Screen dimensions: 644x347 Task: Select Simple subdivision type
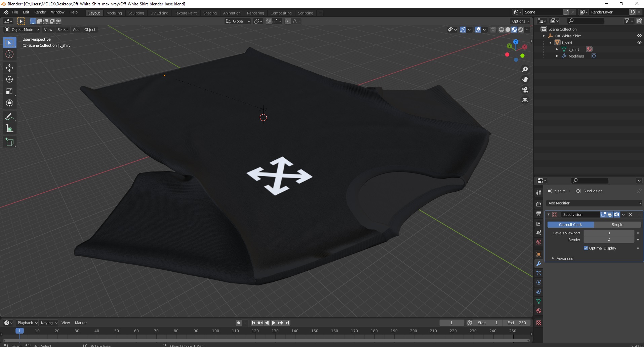pos(617,225)
